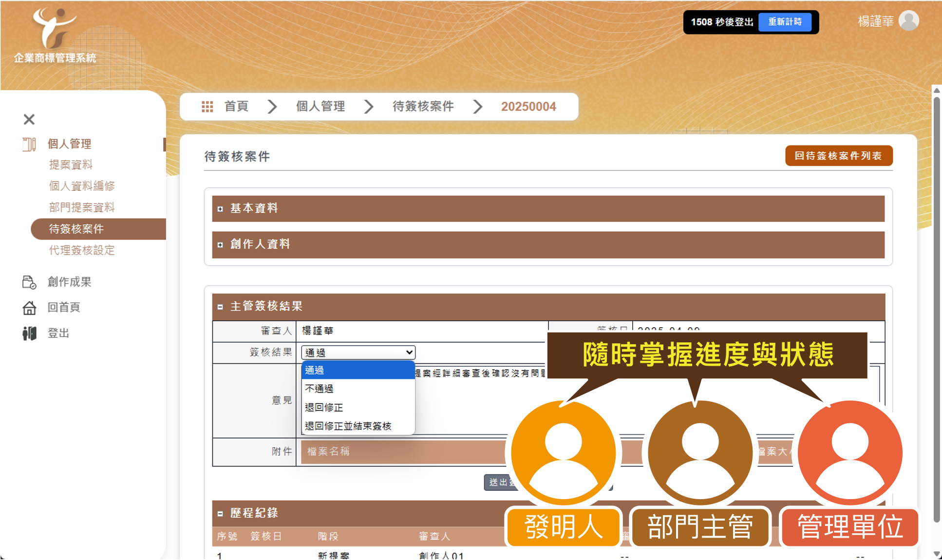Click 回待簽核案件列表 button
The height and width of the screenshot is (560, 942).
838,156
